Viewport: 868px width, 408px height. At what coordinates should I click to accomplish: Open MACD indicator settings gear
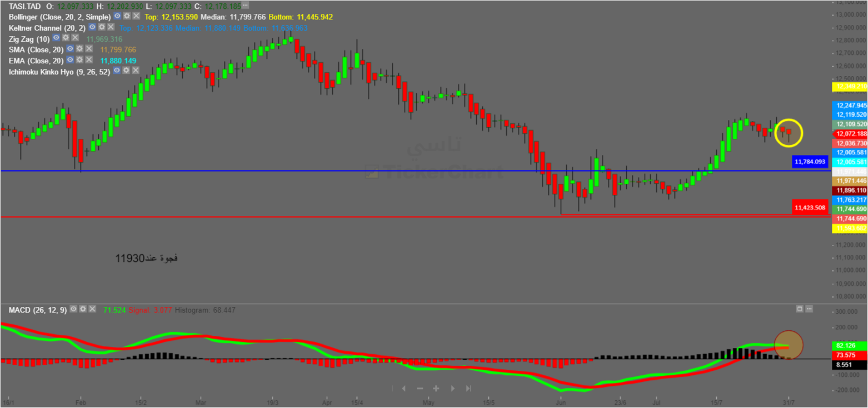click(83, 309)
